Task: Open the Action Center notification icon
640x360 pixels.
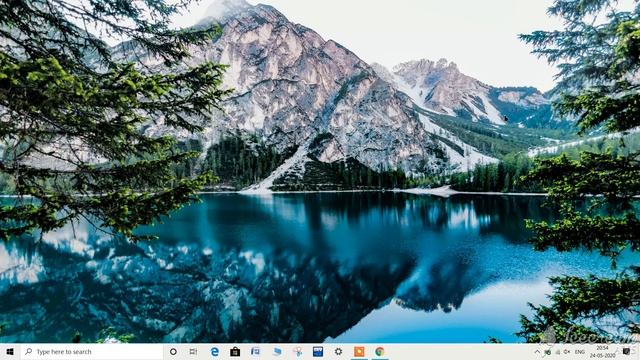Action: pyautogui.click(x=627, y=351)
